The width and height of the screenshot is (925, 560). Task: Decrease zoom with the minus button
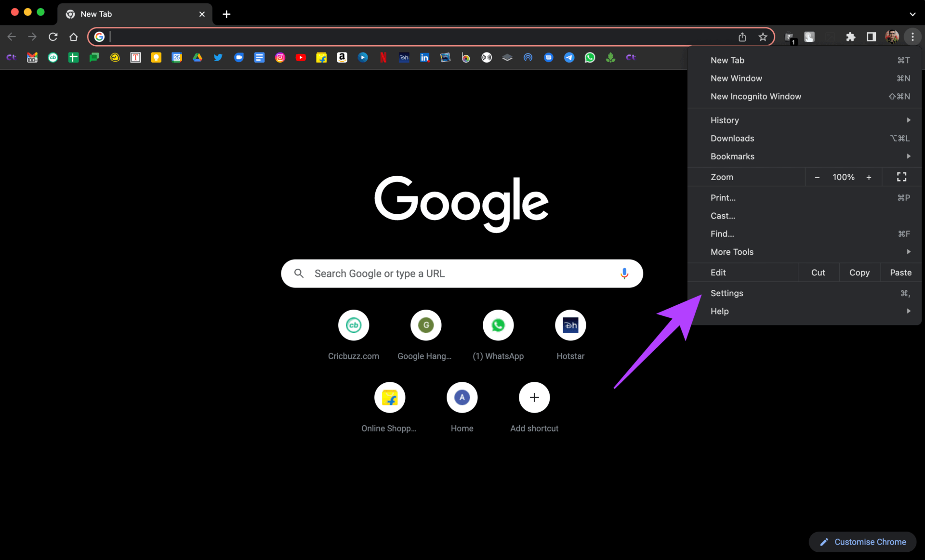point(817,177)
